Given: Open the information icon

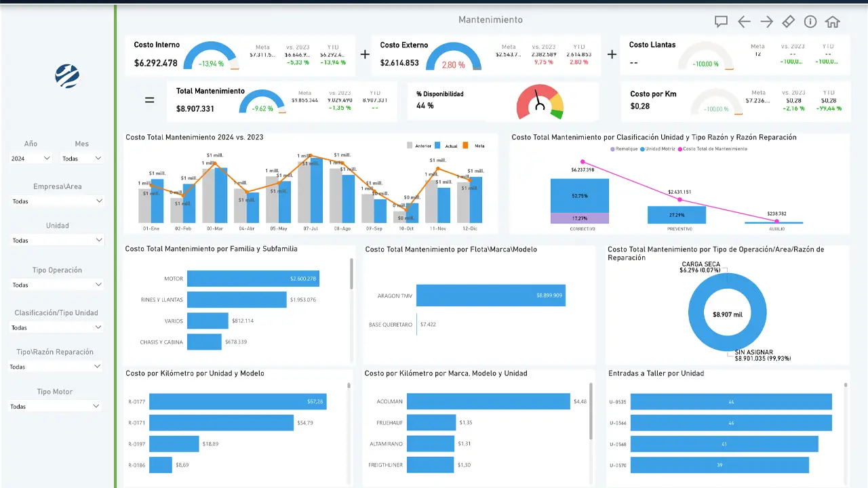Looking at the screenshot, I should coord(810,22).
